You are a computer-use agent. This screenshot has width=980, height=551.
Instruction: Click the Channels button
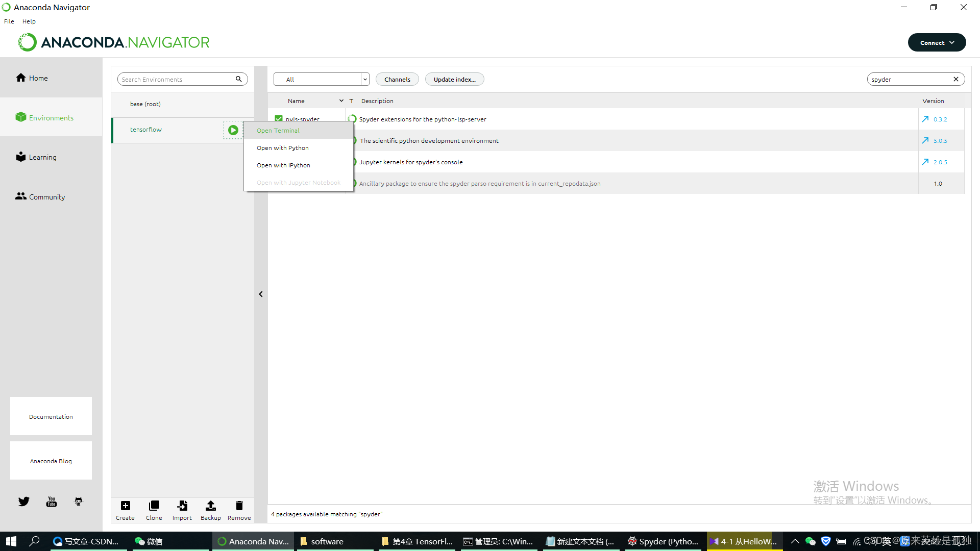tap(397, 80)
